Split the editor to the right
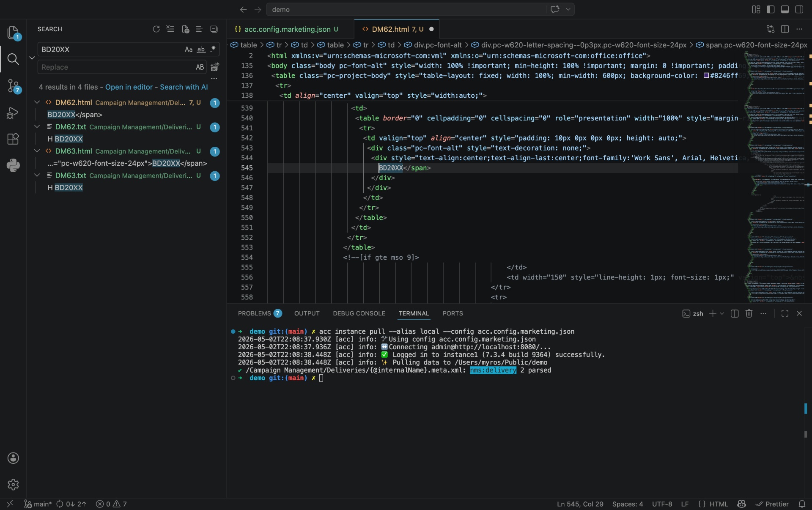Screen dimensions: 812x510 (x=785, y=29)
